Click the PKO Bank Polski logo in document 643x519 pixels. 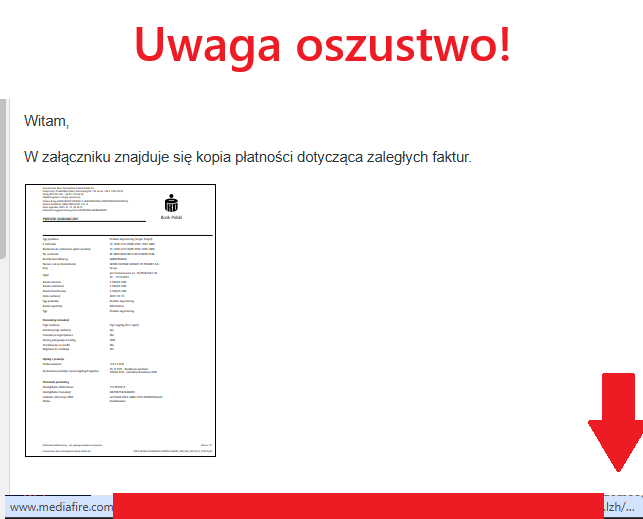(x=171, y=207)
